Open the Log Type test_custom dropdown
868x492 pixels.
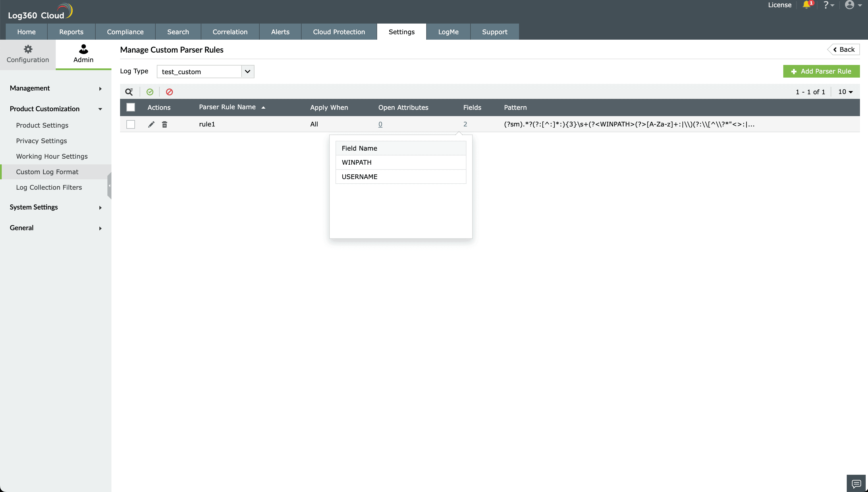coord(205,72)
